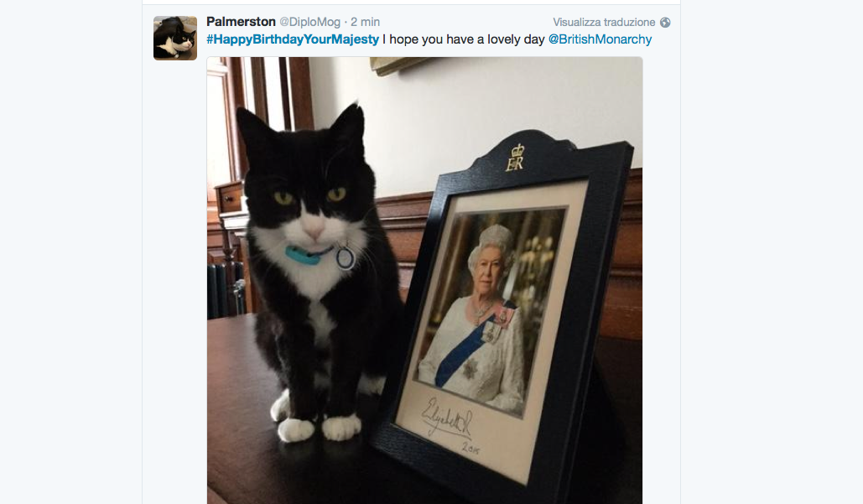This screenshot has width=863, height=504.
Task: Click the tweet text 'I hope you have a lovely day'
Action: pyautogui.click(x=464, y=39)
